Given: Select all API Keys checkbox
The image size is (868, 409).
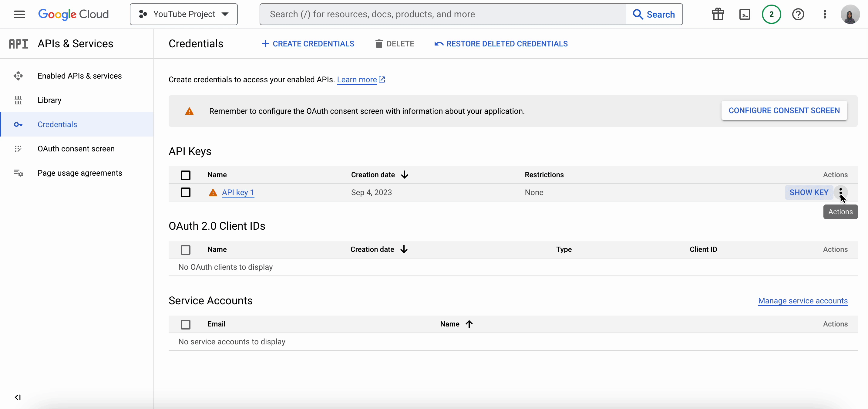Looking at the screenshot, I should [x=185, y=175].
